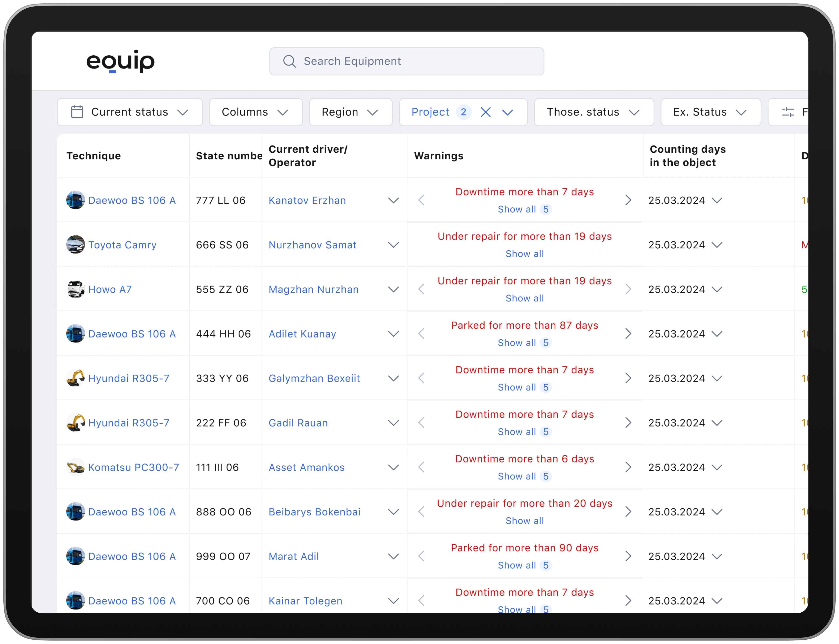Click Counting days in the object header

click(688, 156)
